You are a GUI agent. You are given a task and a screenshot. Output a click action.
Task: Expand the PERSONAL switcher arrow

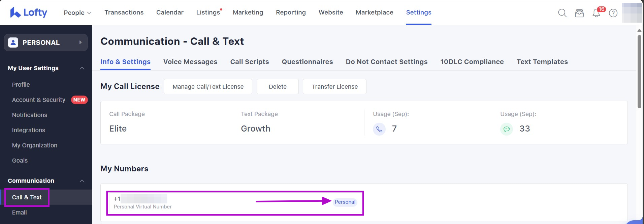click(80, 43)
